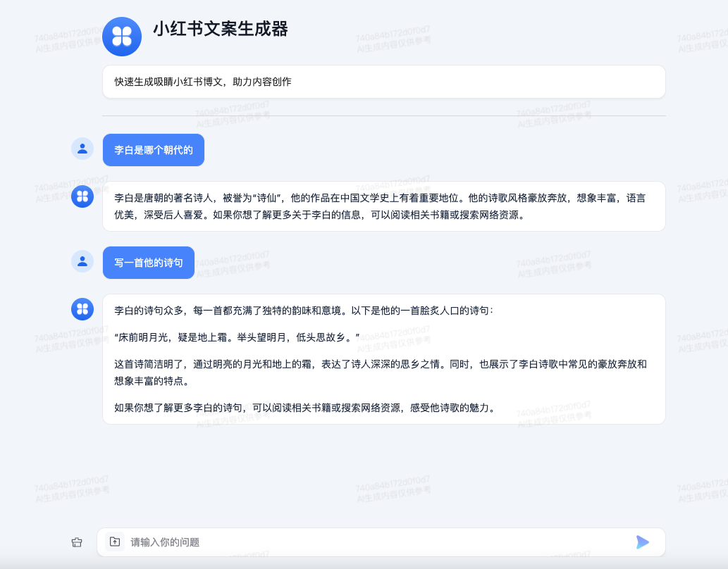Click the title 小红书文案生成器
728x569 pixels.
(x=221, y=29)
